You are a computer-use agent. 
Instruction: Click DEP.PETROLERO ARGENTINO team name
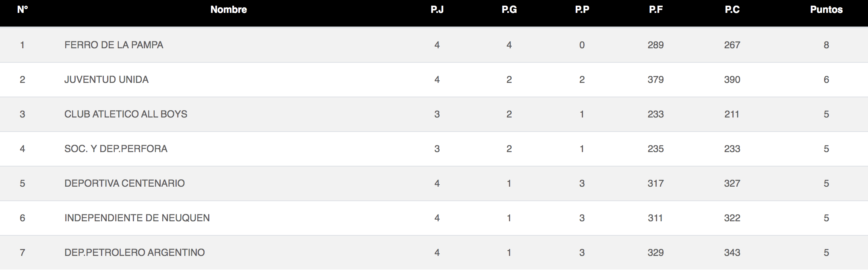pos(134,253)
